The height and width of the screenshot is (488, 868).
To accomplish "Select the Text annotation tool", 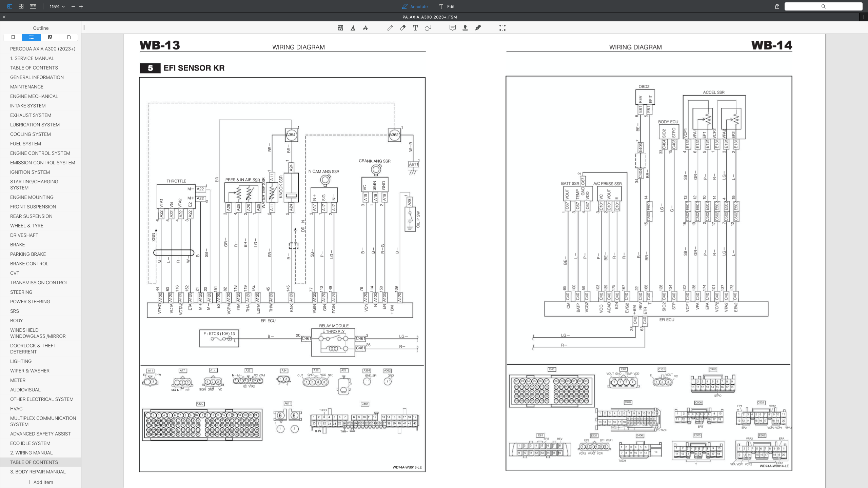I will coord(415,28).
